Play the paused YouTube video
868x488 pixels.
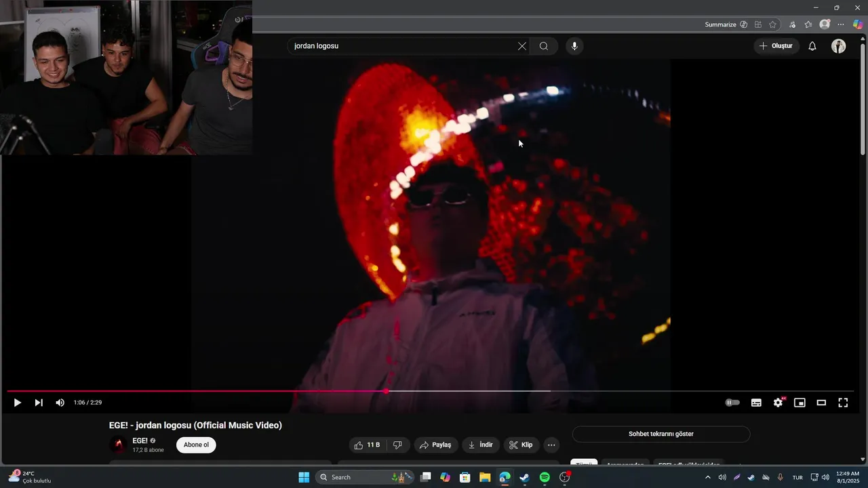tap(18, 403)
